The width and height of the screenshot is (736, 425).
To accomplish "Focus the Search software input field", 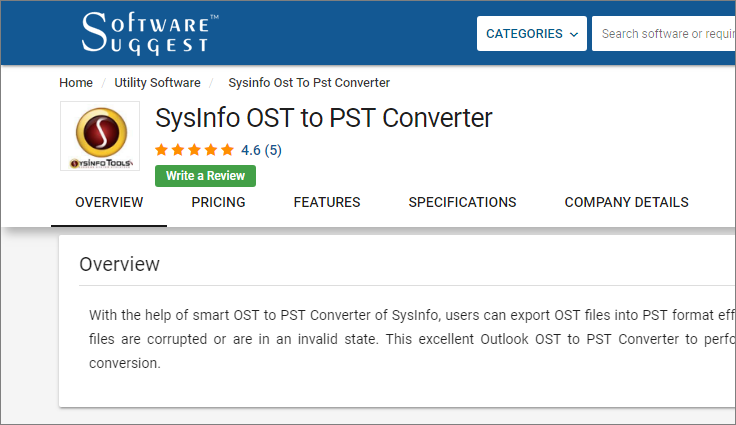I will click(664, 34).
